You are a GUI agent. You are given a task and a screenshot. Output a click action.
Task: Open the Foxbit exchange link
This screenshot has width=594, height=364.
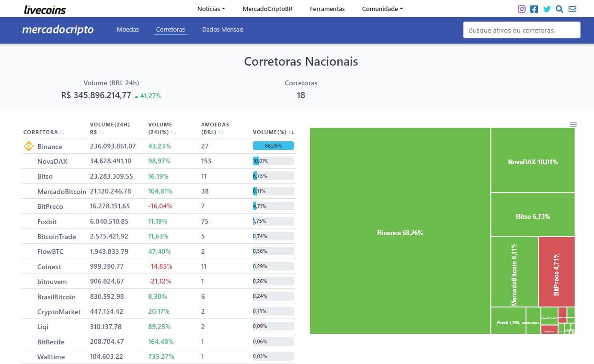[x=48, y=222]
